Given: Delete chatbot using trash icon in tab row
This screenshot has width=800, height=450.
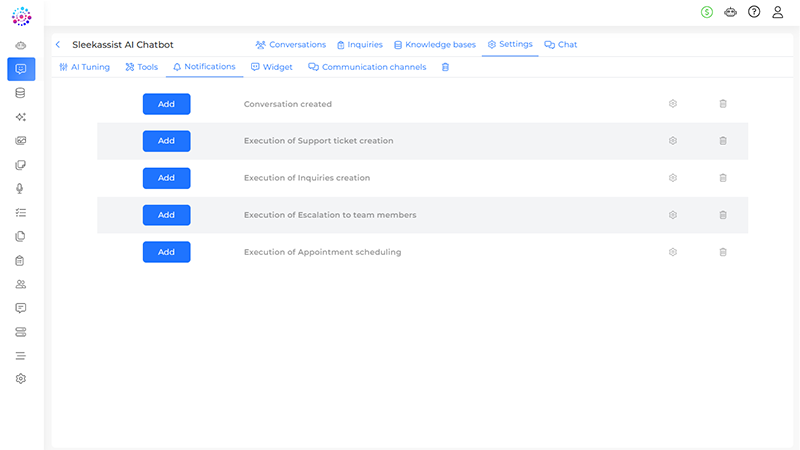Looking at the screenshot, I should pos(445,67).
